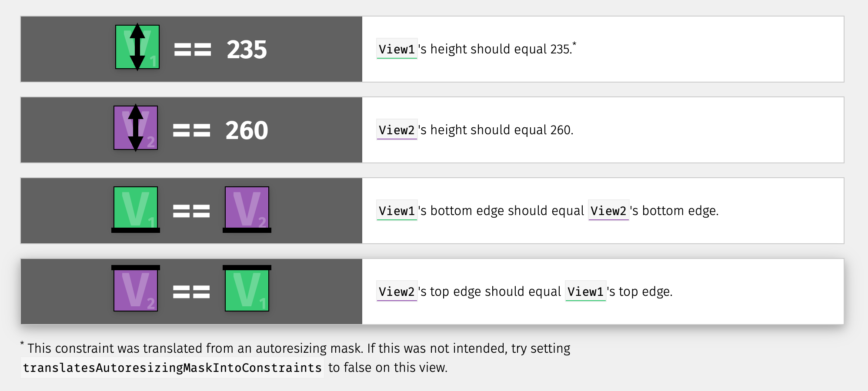Select purple View2 bottom edge icon
This screenshot has width=868, height=391.
click(247, 210)
